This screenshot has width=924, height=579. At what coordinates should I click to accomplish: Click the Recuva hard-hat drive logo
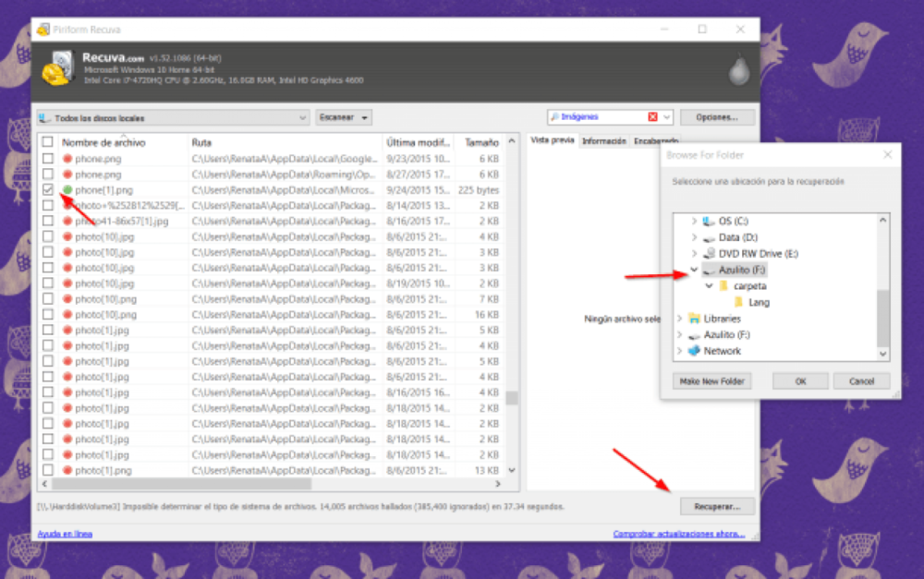click(x=57, y=68)
